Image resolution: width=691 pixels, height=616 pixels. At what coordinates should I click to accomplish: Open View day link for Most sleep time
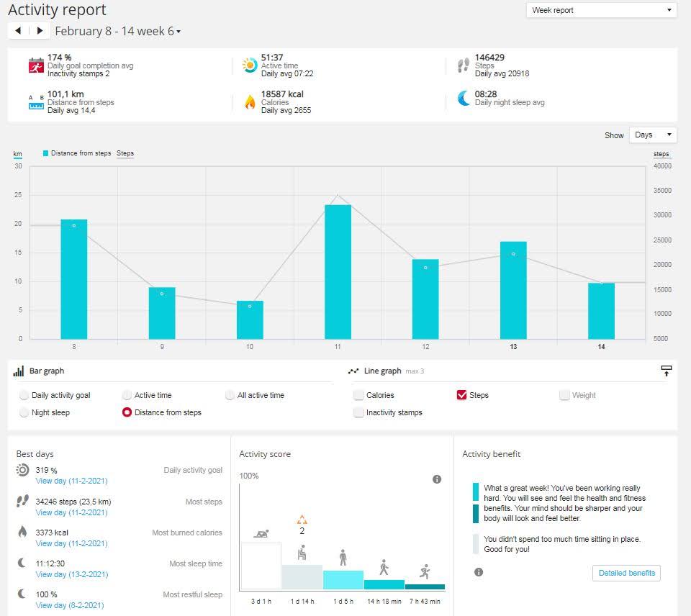click(x=71, y=574)
